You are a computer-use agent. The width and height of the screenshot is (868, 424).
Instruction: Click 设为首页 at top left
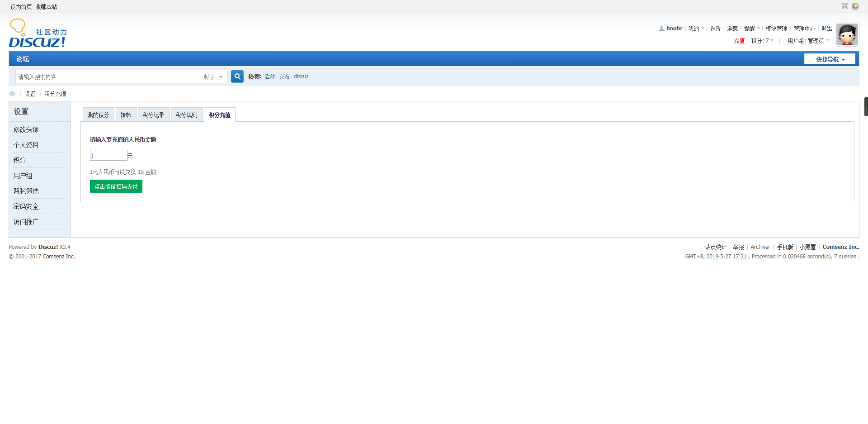21,7
